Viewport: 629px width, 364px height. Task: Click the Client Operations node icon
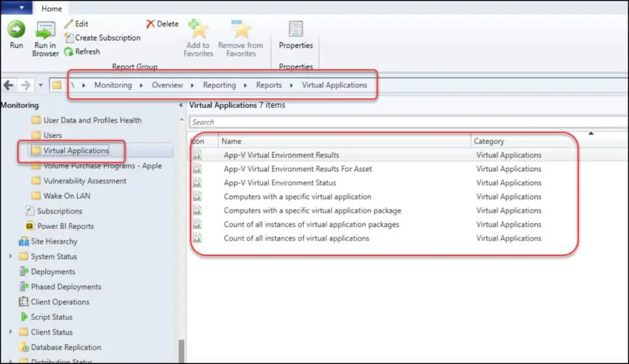[x=24, y=302]
